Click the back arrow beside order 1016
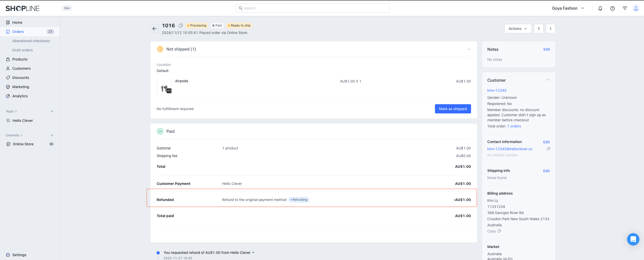The image size is (644, 260). (155, 29)
